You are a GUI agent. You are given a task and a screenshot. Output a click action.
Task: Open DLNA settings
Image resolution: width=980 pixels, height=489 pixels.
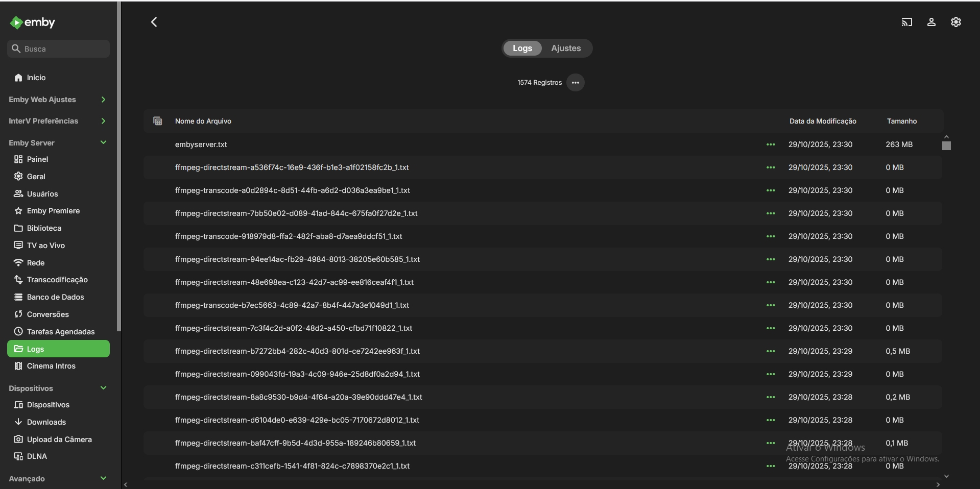pyautogui.click(x=58, y=456)
